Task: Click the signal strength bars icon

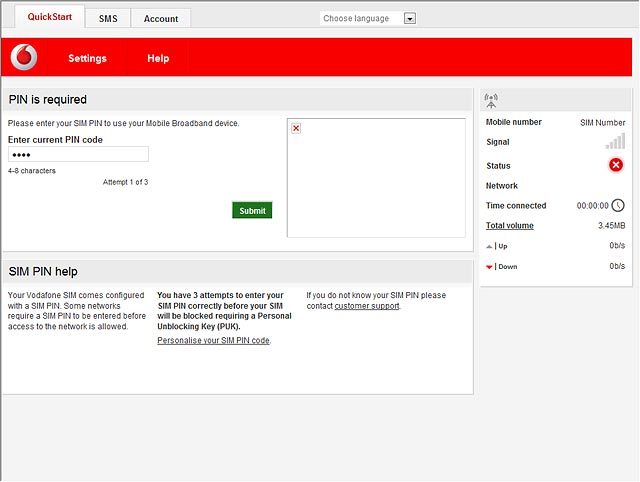Action: (615, 141)
